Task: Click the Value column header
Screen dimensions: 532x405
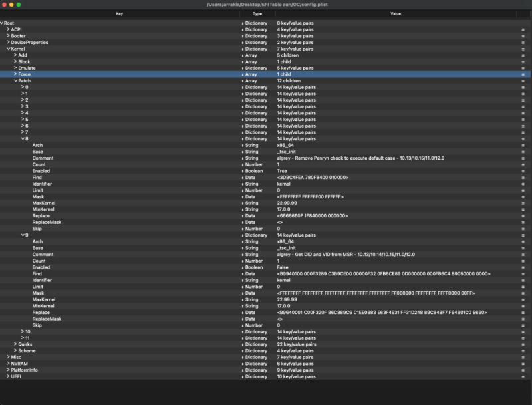Action: [x=396, y=13]
